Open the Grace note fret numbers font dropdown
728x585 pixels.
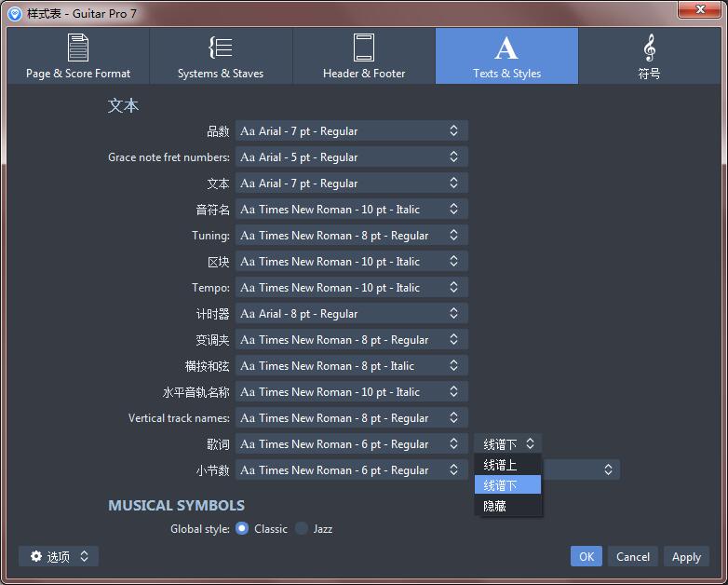[x=351, y=157]
